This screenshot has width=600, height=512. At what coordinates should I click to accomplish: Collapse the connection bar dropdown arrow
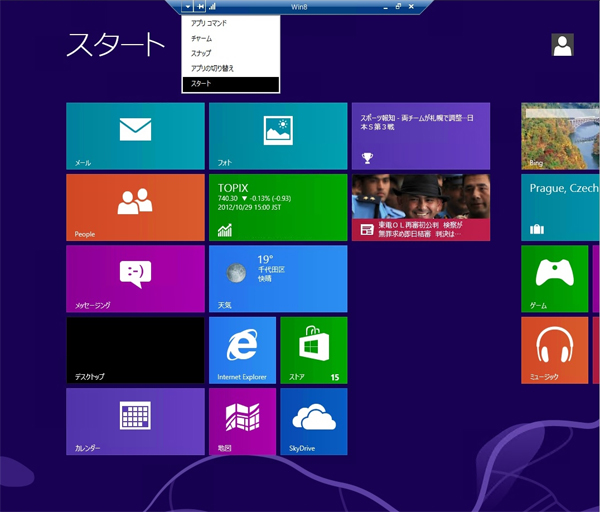[x=188, y=7]
